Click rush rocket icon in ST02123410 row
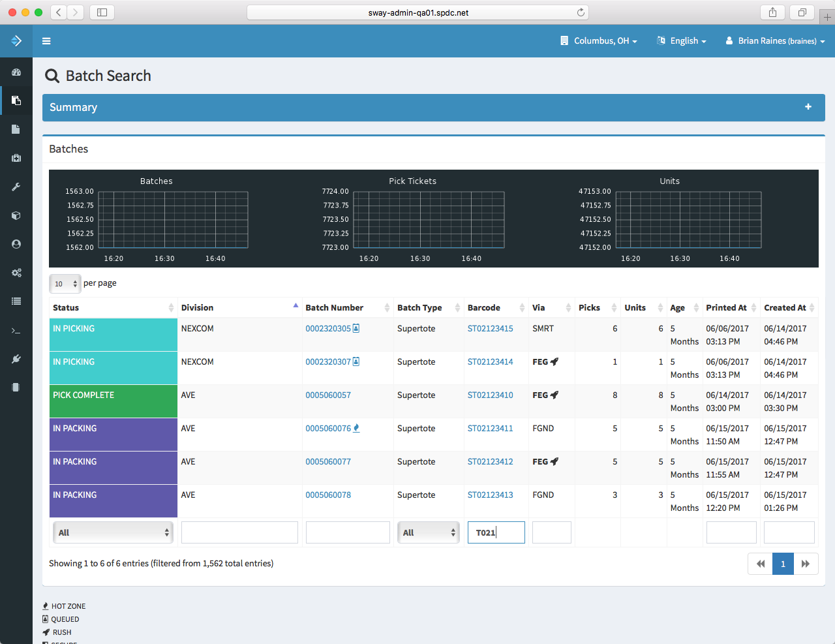 point(554,395)
